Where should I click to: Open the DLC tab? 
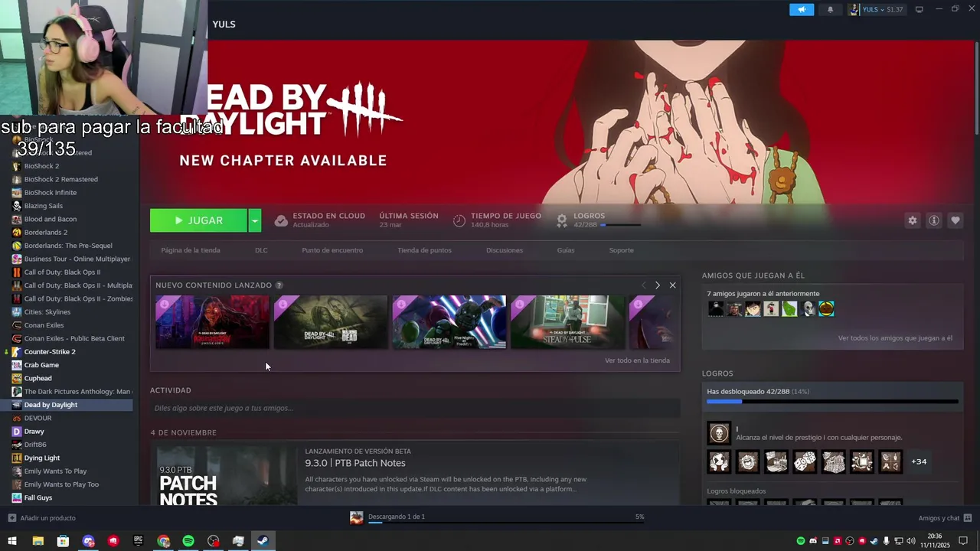pyautogui.click(x=261, y=250)
